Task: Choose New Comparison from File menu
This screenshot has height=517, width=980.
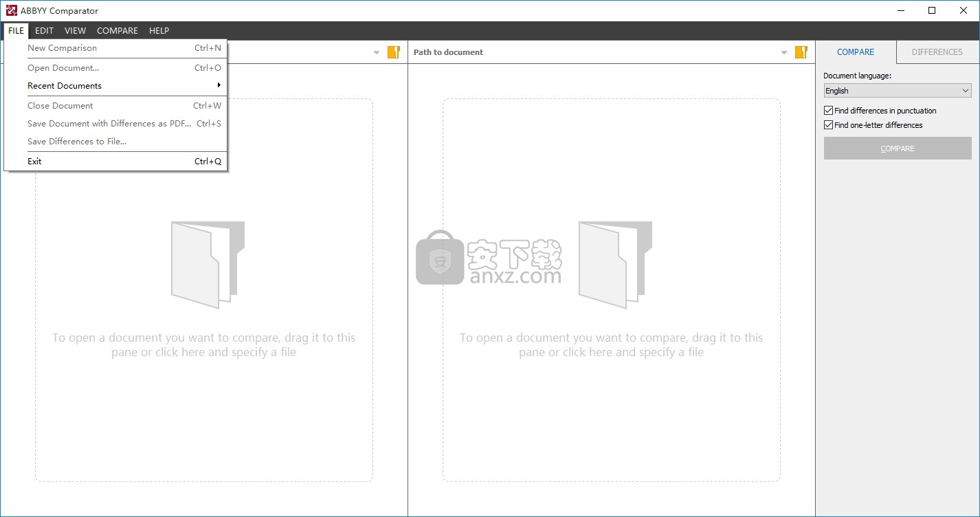Action: coord(115,48)
